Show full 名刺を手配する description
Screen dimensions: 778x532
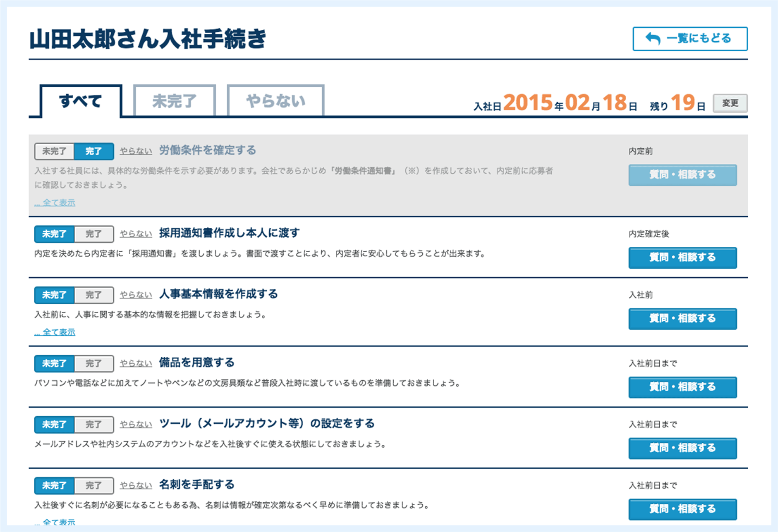click(x=55, y=522)
